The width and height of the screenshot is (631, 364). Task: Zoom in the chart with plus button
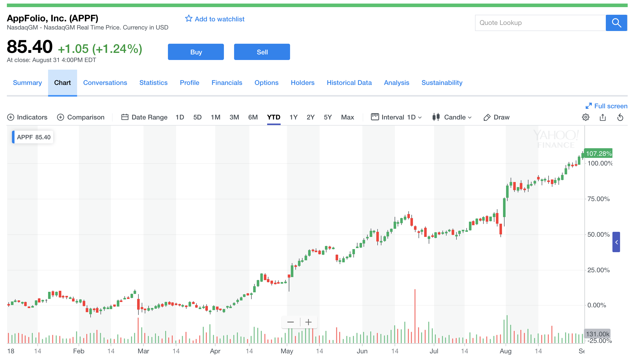tap(308, 322)
